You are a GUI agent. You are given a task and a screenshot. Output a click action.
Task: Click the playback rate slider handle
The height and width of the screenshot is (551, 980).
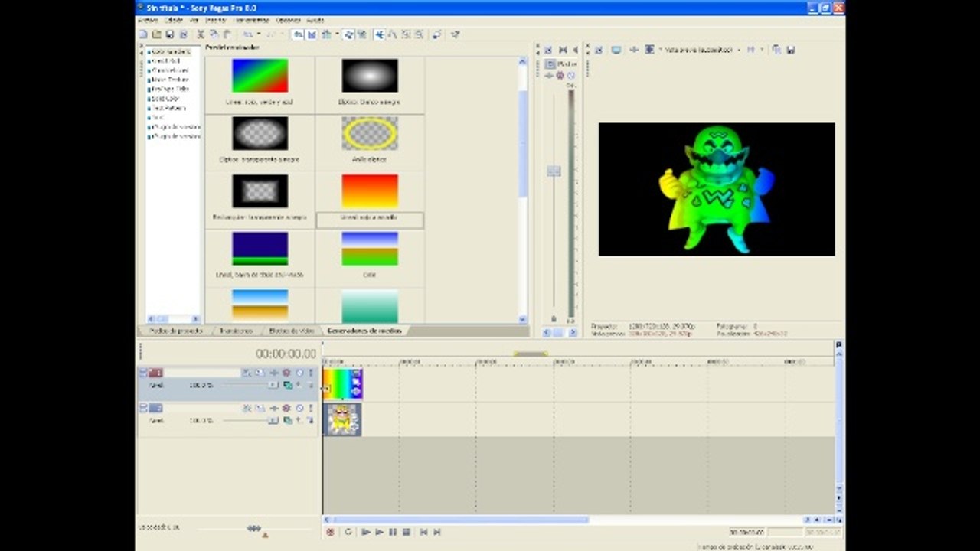tap(253, 528)
